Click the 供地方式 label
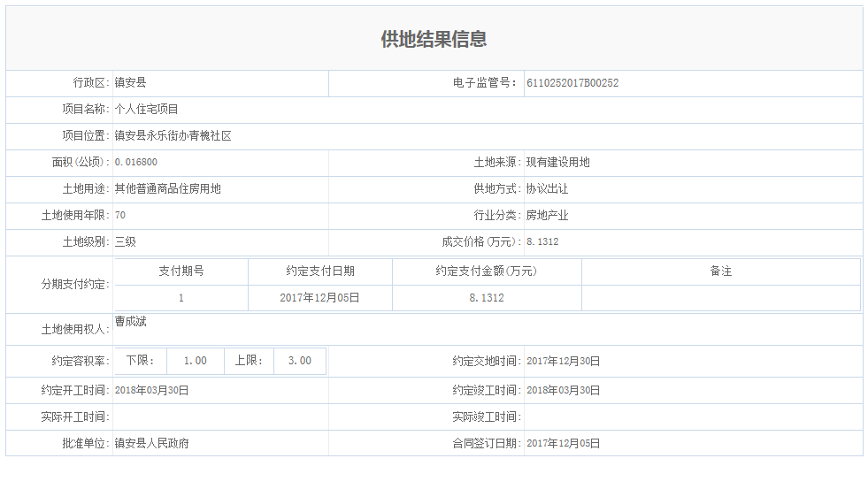 (x=497, y=188)
